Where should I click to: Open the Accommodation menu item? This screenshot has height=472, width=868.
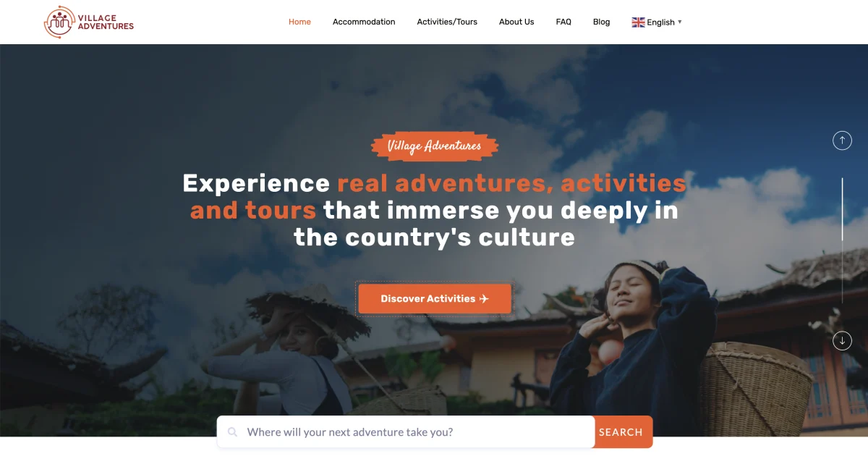click(x=364, y=22)
